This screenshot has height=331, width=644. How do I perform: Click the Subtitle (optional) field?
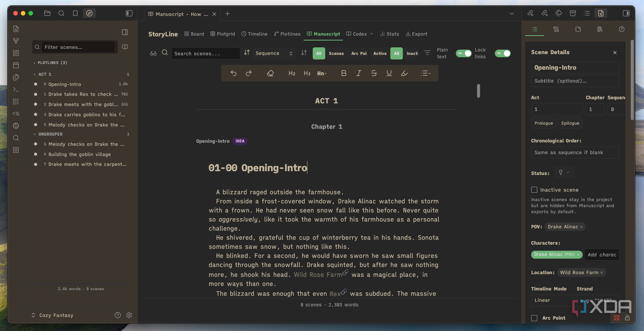[x=575, y=81]
